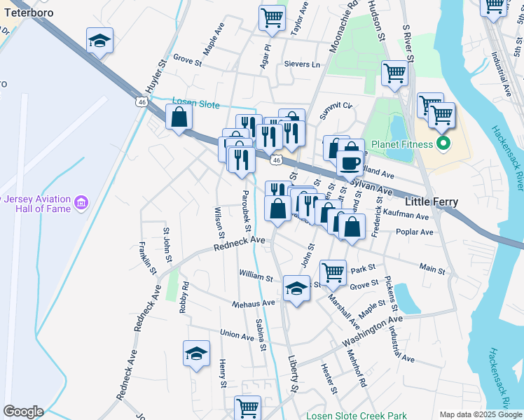Image resolution: width=524 pixels, height=420 pixels.
Task: Select the large shopping bag marker above Redneck Ave
Action: [277, 209]
